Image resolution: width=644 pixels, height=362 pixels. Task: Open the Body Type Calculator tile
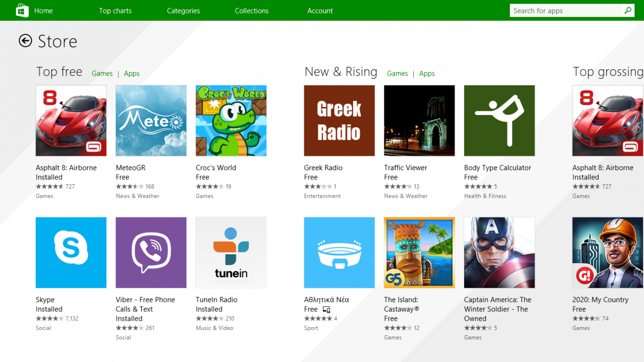500,121
